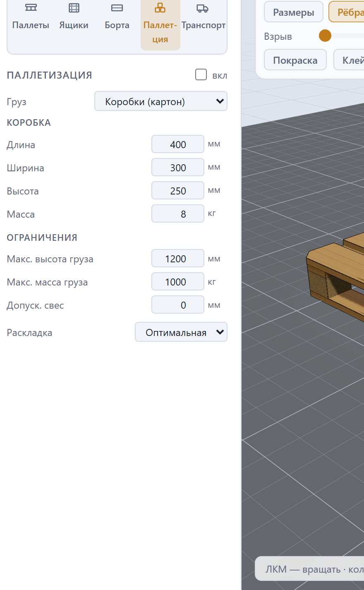364x590 pixels.
Task: Select the Паллетизация boxes icon
Action: (160, 8)
